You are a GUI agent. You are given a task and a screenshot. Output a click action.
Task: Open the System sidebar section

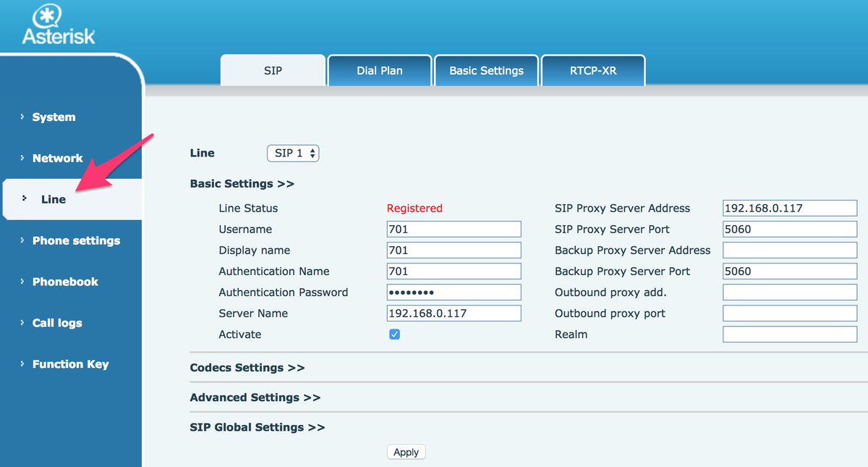click(54, 117)
